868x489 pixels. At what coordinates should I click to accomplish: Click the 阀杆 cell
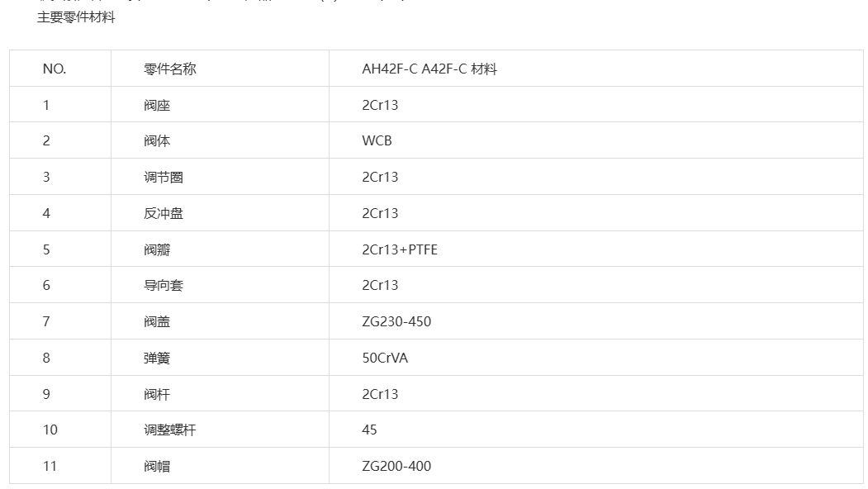coord(220,394)
